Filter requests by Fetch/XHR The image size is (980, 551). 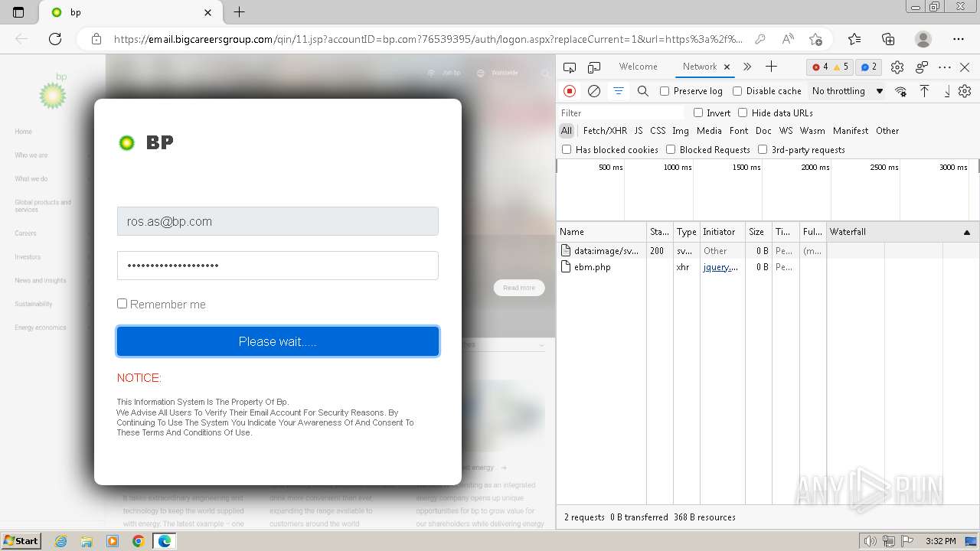coord(605,131)
